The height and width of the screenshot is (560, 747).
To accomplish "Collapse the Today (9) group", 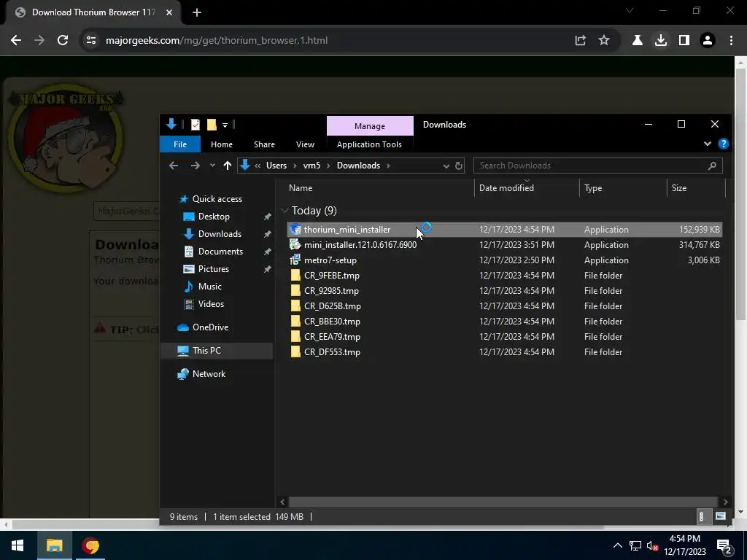I will pos(285,211).
